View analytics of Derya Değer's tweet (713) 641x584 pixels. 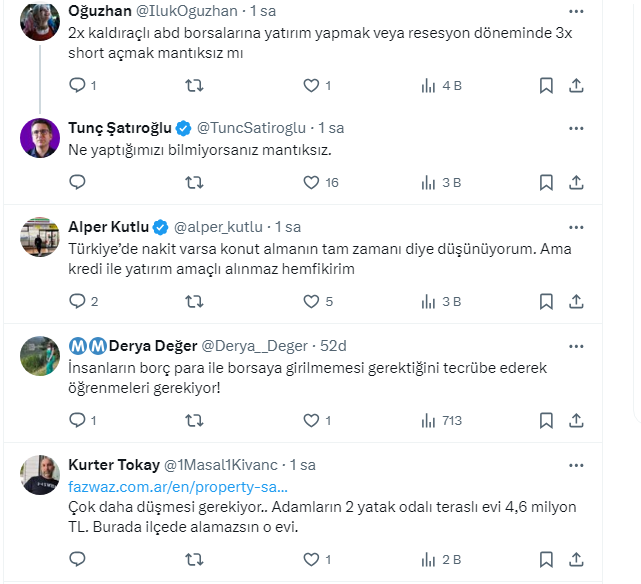point(430,421)
